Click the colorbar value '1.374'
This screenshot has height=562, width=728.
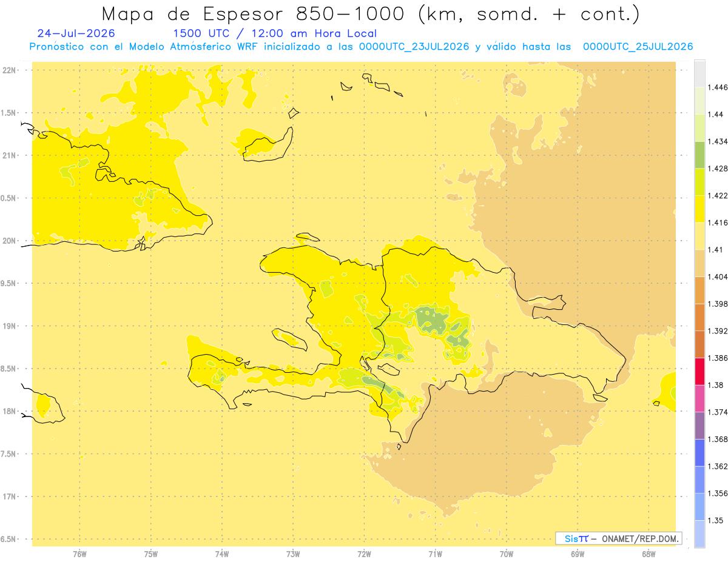(x=718, y=412)
